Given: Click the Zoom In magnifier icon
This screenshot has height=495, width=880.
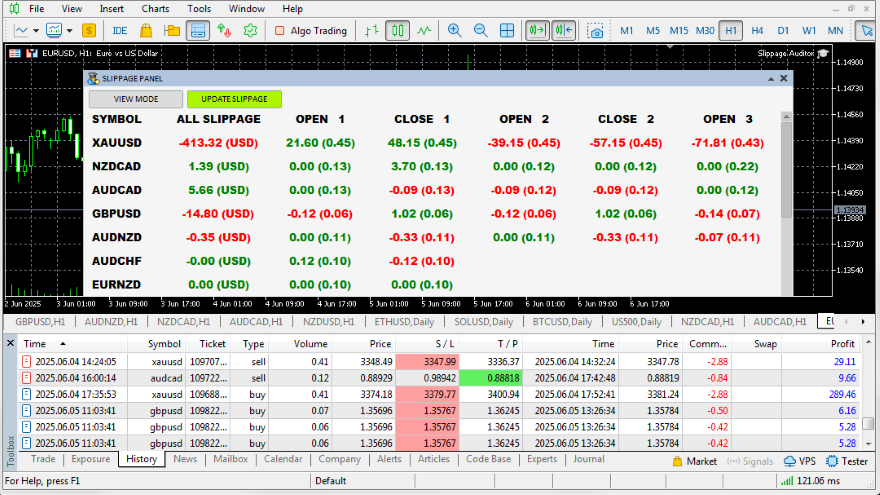Looking at the screenshot, I should coord(454,31).
